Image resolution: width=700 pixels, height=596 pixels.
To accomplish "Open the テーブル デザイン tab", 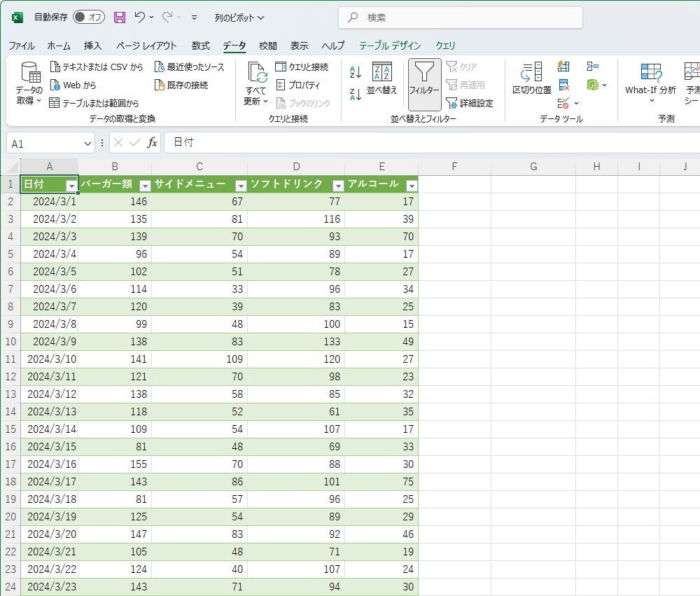I will click(x=390, y=46).
